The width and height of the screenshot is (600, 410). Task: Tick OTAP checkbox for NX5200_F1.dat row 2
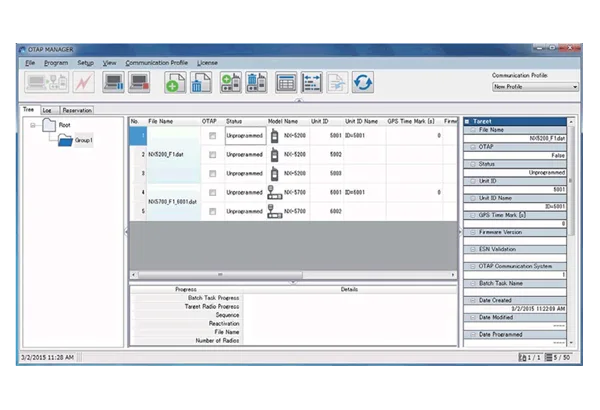point(213,155)
